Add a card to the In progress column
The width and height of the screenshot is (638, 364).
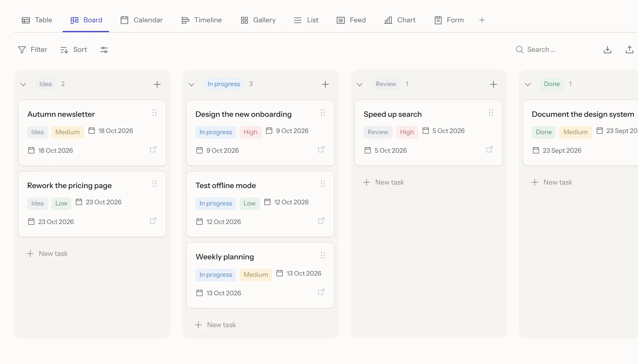tap(325, 84)
